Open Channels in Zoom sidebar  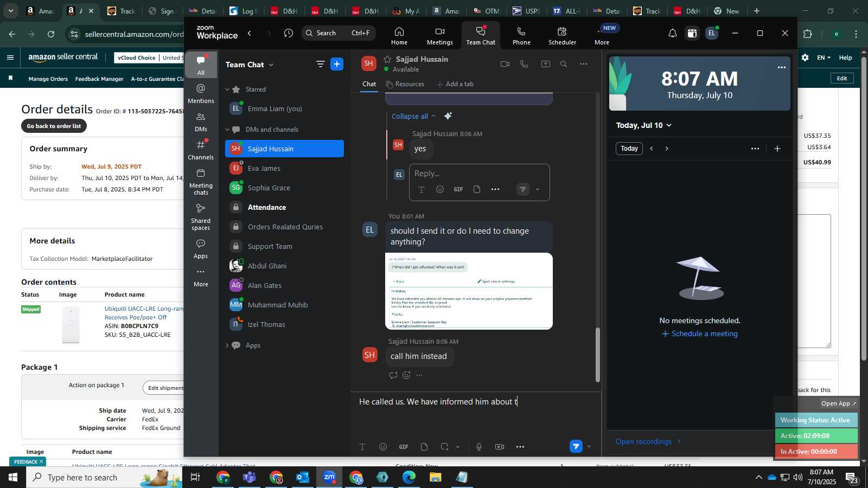pos(201,150)
